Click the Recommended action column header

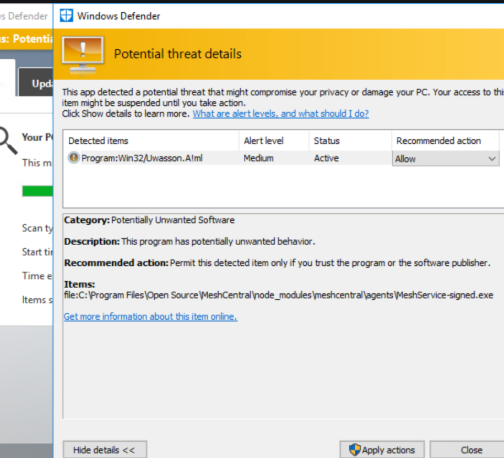pyautogui.click(x=445, y=141)
